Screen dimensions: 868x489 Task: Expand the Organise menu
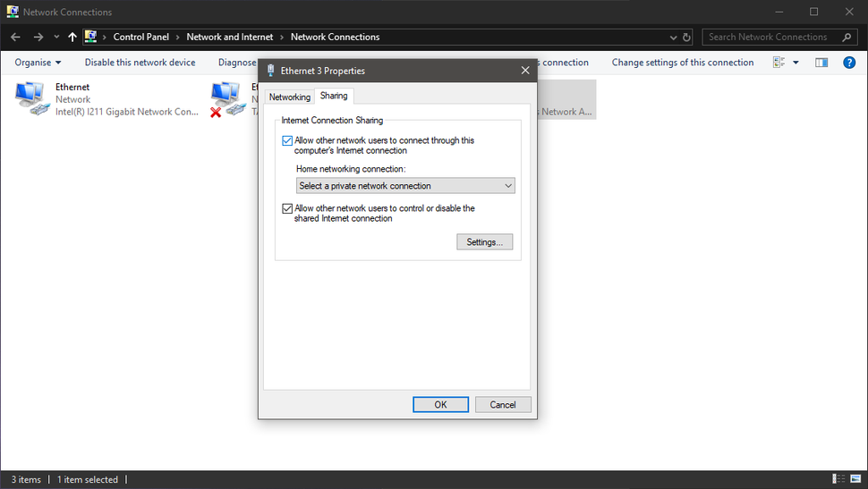[x=38, y=63]
